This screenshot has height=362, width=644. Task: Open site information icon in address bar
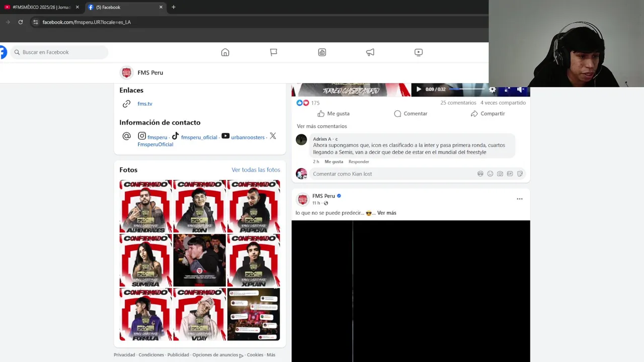35,22
